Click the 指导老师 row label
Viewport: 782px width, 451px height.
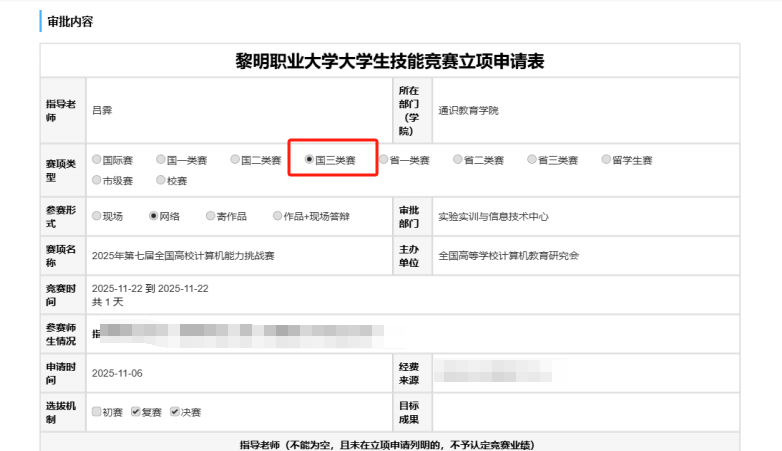61,111
